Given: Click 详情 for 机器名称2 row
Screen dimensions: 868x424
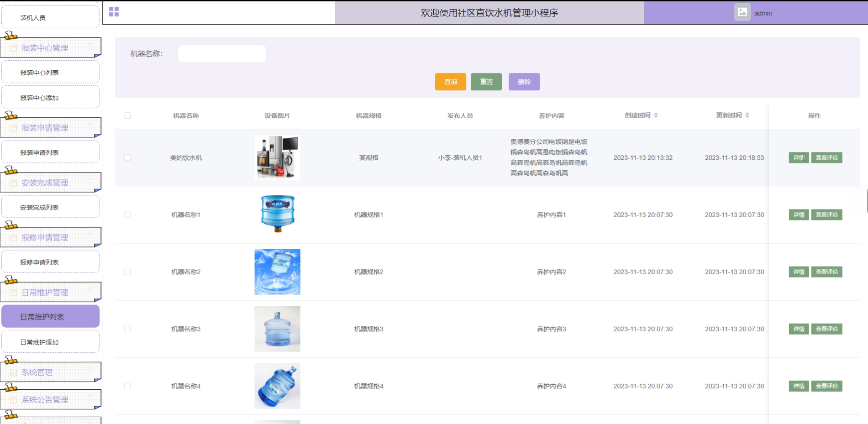Looking at the screenshot, I should [x=799, y=272].
